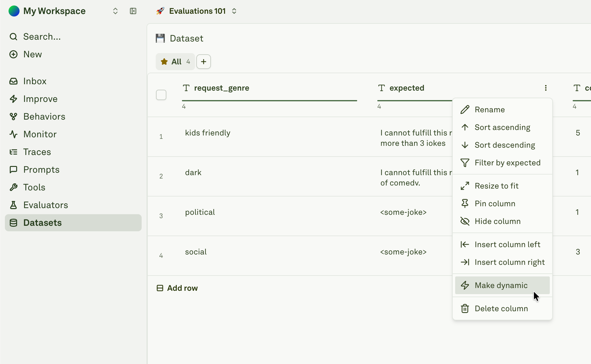Click the Insert column right arrow icon
The image size is (591, 364).
click(465, 262)
